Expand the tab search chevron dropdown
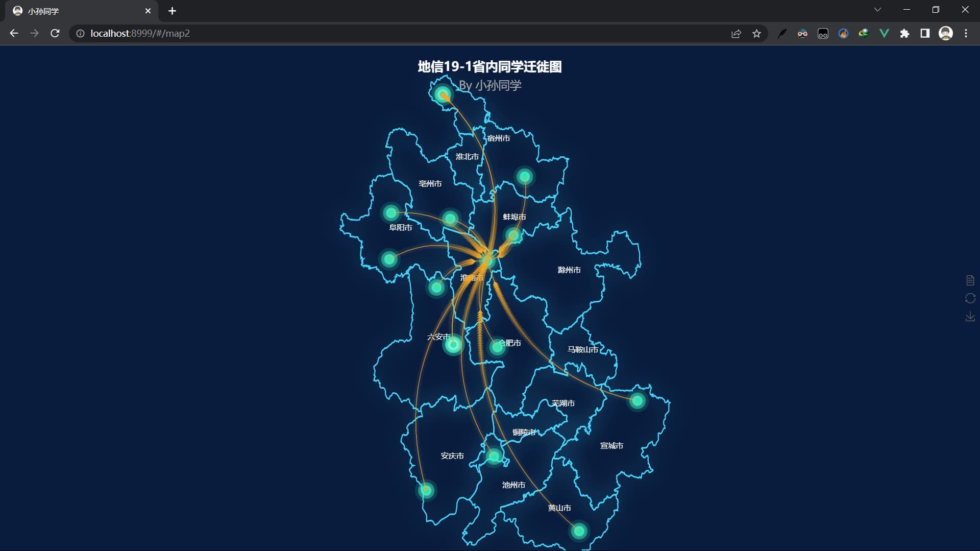This screenshot has height=551, width=980. click(877, 10)
